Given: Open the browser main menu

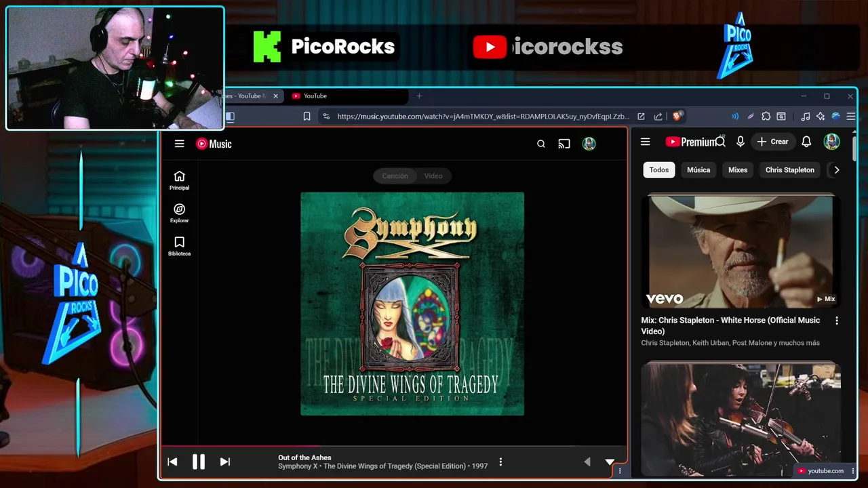Looking at the screenshot, I should pos(851,117).
